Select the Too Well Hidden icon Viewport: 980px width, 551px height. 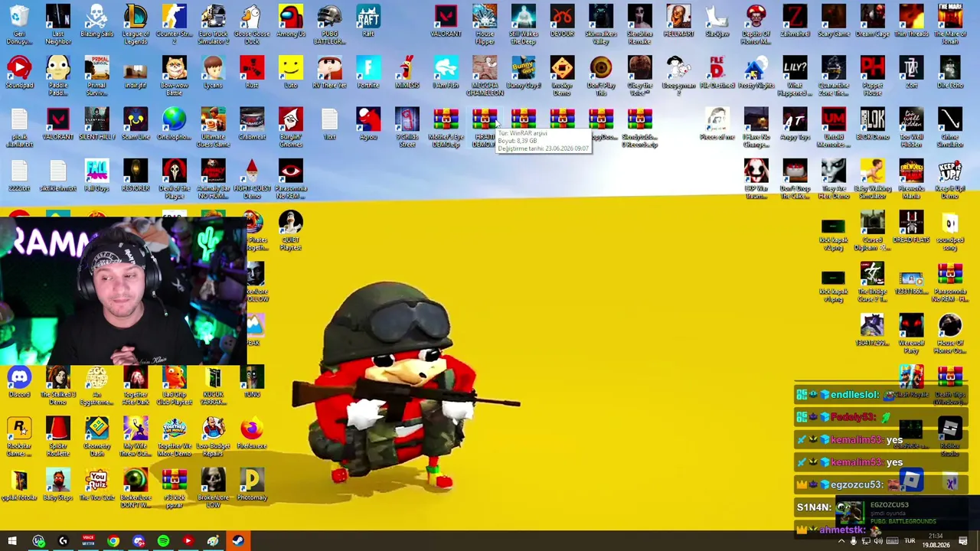(911, 127)
